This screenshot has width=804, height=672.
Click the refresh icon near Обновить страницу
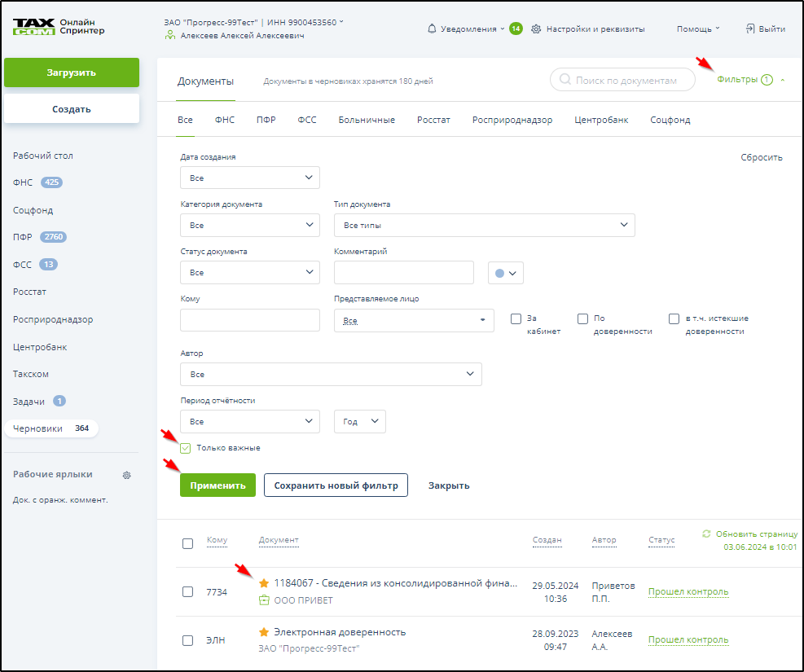706,534
